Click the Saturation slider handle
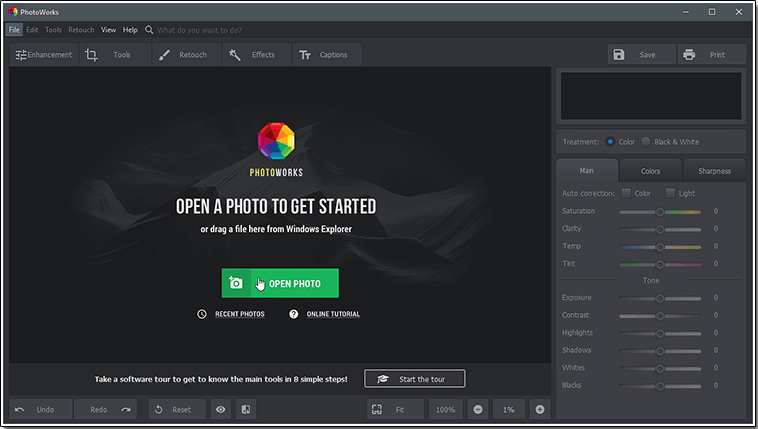Image resolution: width=758 pixels, height=429 pixels. pos(660,212)
